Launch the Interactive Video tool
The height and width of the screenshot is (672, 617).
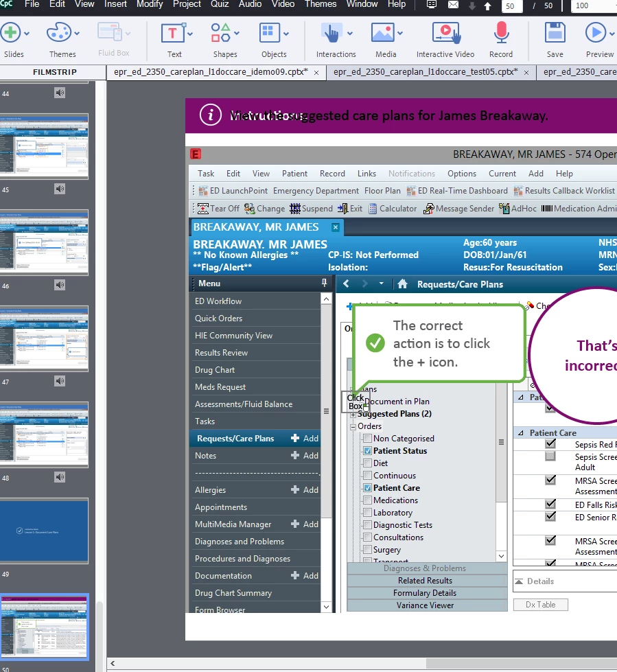pyautogui.click(x=446, y=33)
